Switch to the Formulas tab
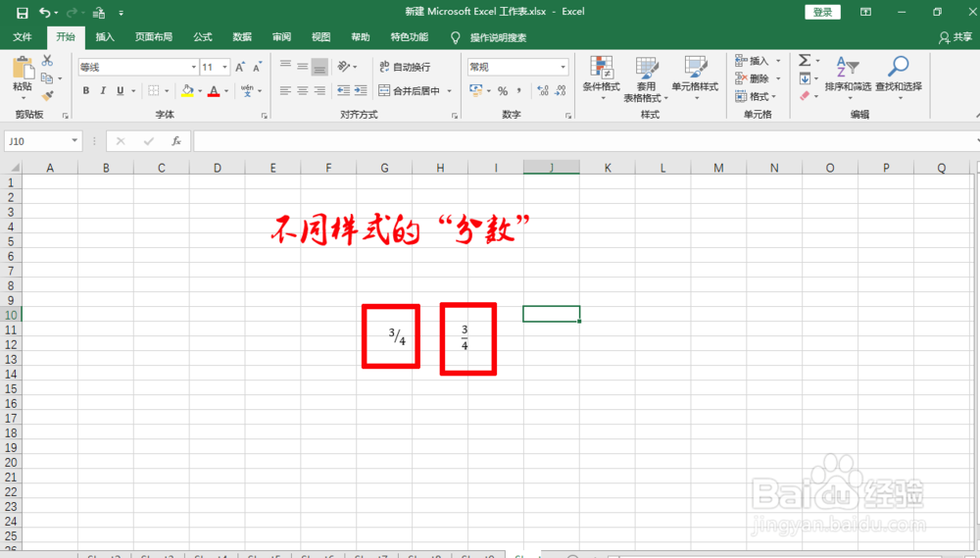The image size is (980, 558). coord(203,37)
